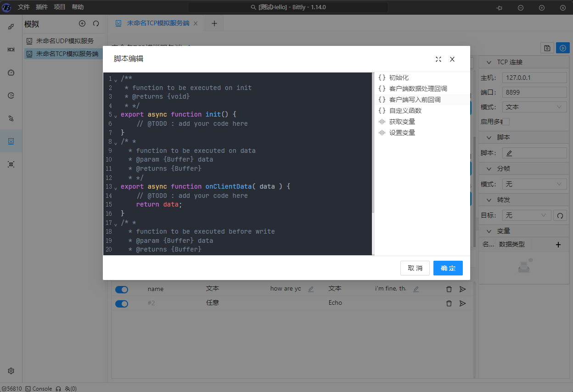This screenshot has height=392, width=573.
Task: Send the #2 Echo rule
Action: point(462,303)
